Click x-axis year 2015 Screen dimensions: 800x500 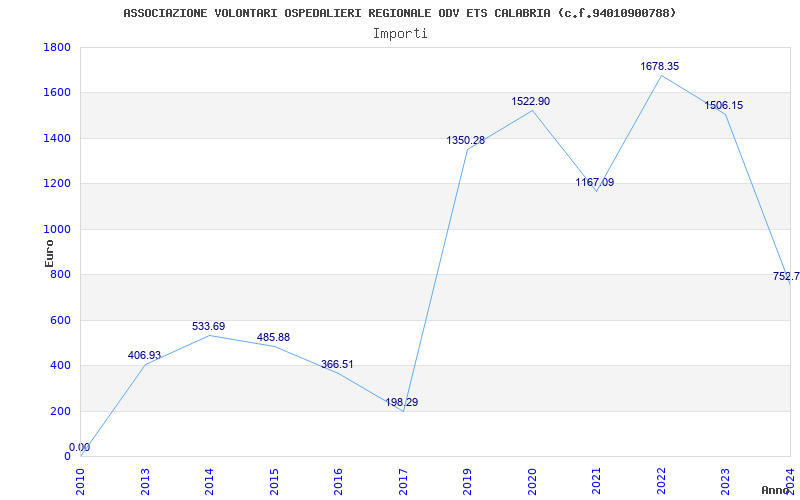274,481
